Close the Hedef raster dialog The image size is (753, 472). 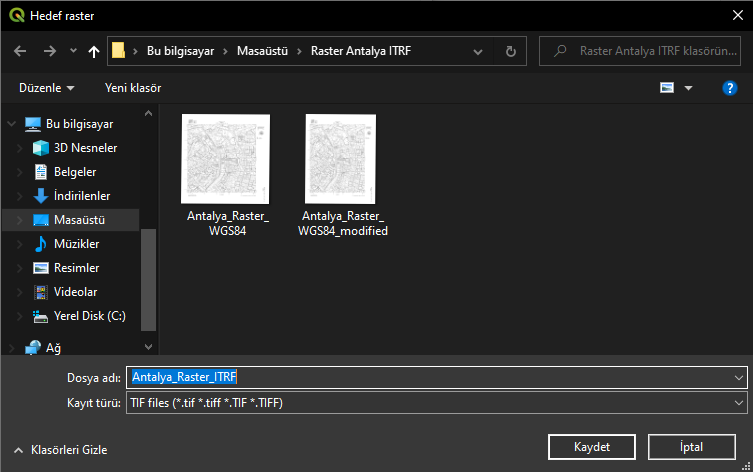[738, 15]
